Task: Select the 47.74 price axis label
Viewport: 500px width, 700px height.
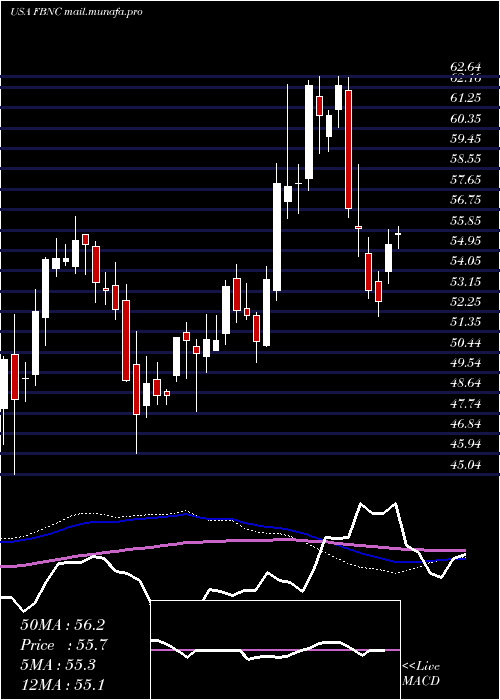Action: tap(466, 404)
